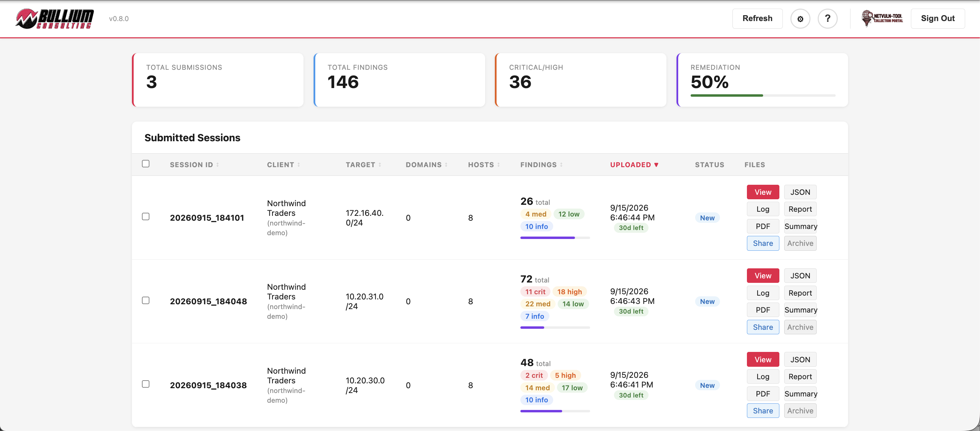
Task: Open Report for session 20260915_184038
Action: point(800,376)
